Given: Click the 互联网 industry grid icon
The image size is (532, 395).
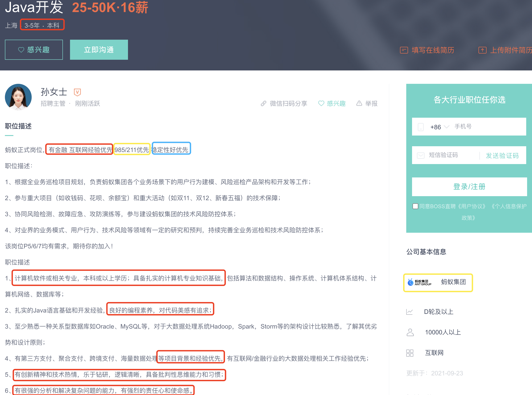Looking at the screenshot, I should [x=410, y=353].
